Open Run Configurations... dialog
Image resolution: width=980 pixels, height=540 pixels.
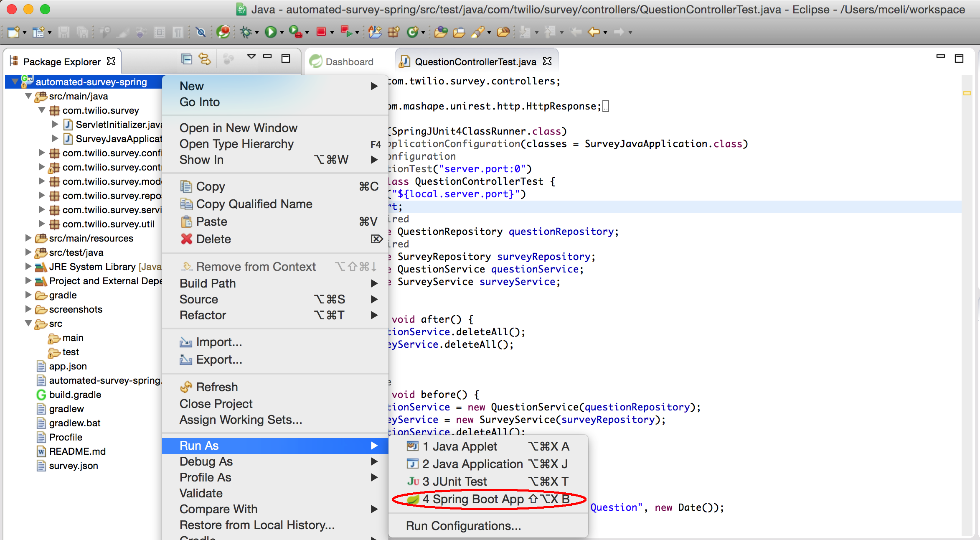(488, 526)
